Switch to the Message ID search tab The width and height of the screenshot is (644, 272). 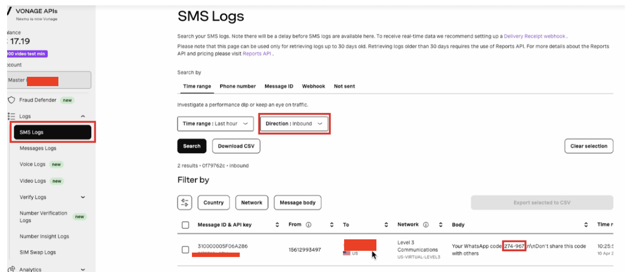[279, 87]
